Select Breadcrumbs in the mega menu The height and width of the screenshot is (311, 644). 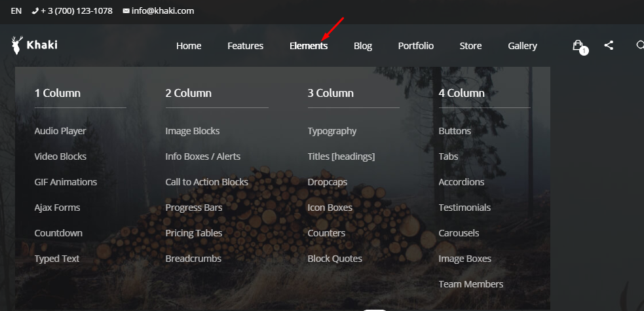point(193,259)
